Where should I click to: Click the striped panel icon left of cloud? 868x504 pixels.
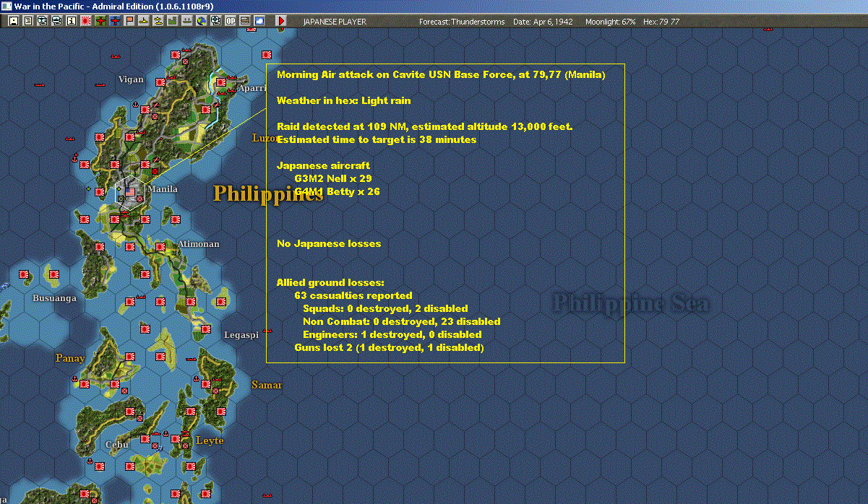coord(245,21)
